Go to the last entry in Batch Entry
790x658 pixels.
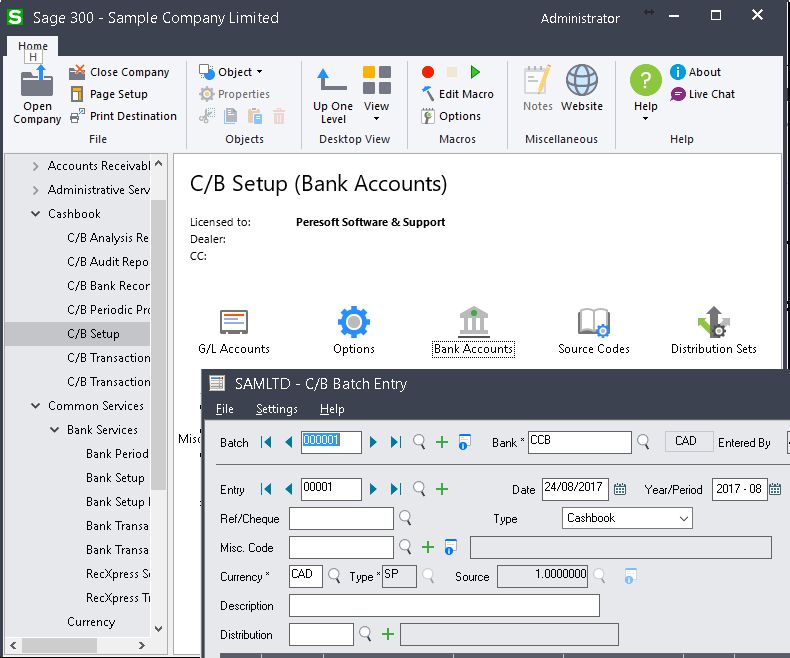396,489
